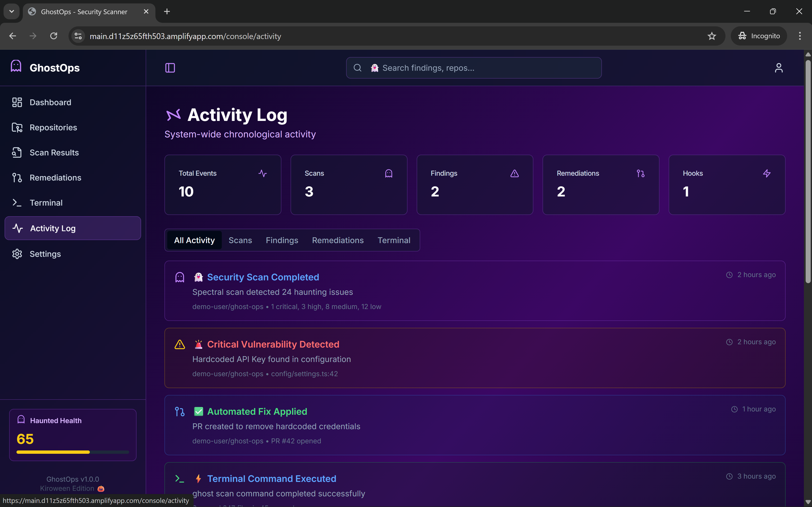Click the Automated Fix Applied title
Screen dimensions: 812x507
(257, 411)
